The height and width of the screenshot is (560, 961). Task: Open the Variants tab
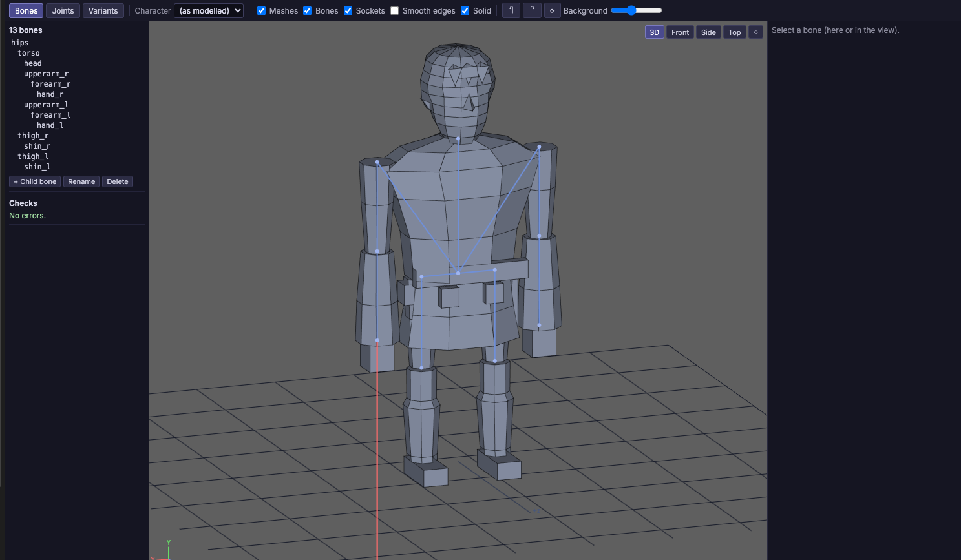click(x=103, y=10)
